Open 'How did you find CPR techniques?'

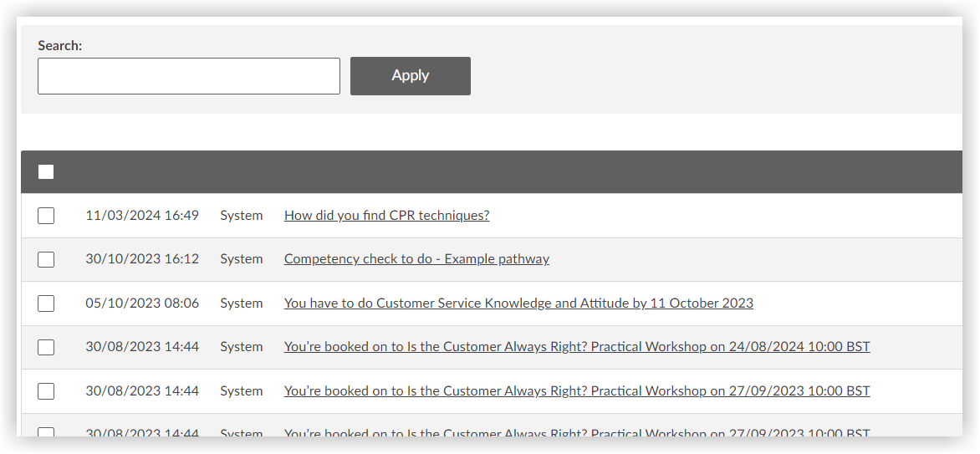click(386, 216)
